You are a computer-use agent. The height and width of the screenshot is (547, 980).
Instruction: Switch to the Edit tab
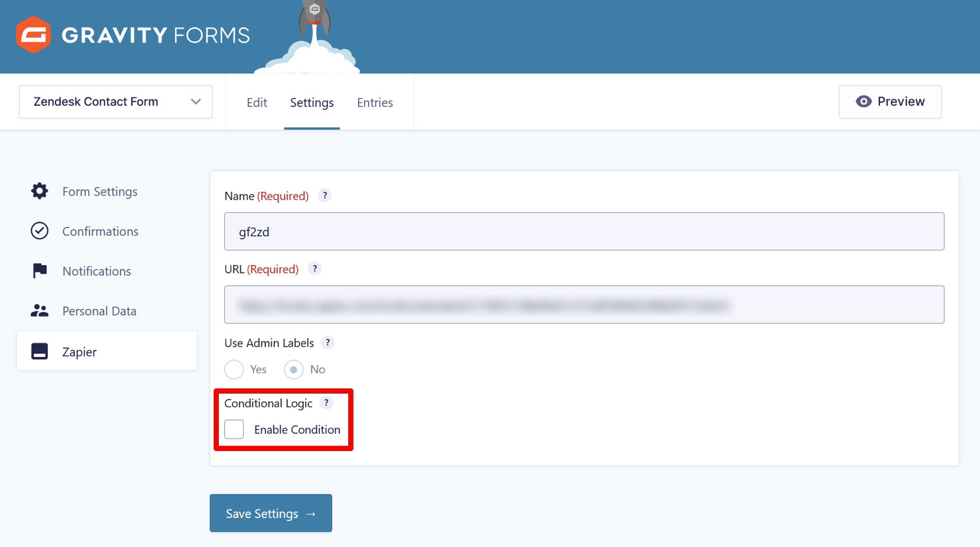click(x=257, y=102)
